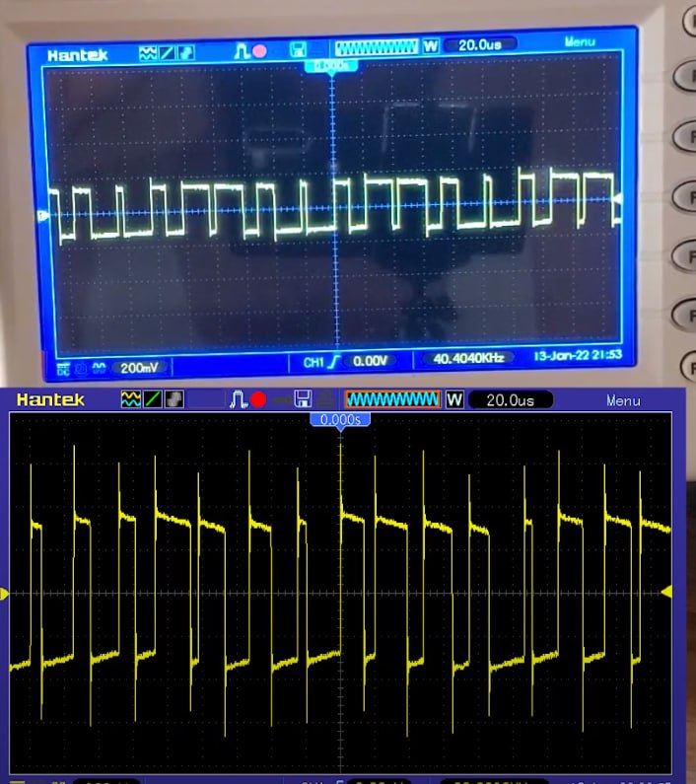The width and height of the screenshot is (696, 784).
Task: Click the DC coupling indicator on the photographed screen
Action: pyautogui.click(x=63, y=368)
